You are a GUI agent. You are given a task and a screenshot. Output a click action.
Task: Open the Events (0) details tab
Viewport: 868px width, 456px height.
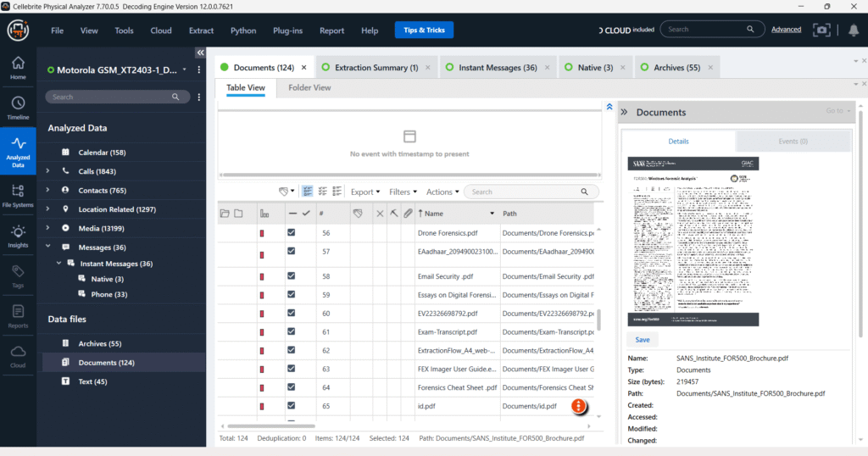(x=793, y=141)
